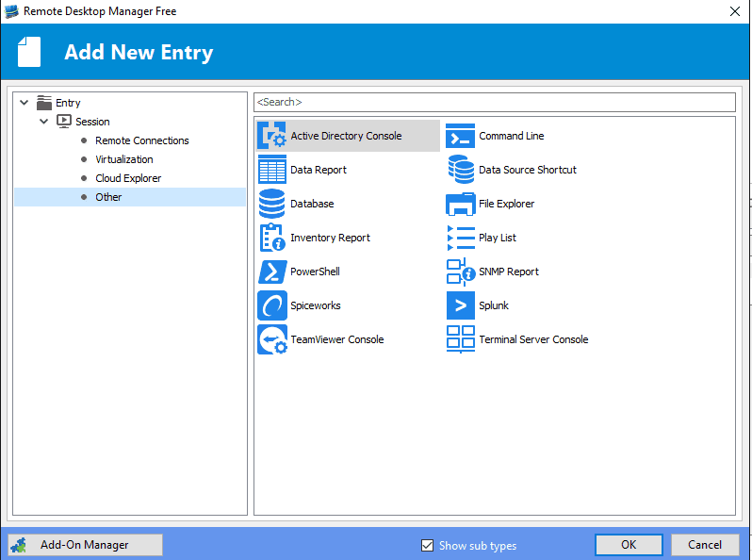Collapse the Entry tree node
The image size is (752, 560).
[24, 103]
